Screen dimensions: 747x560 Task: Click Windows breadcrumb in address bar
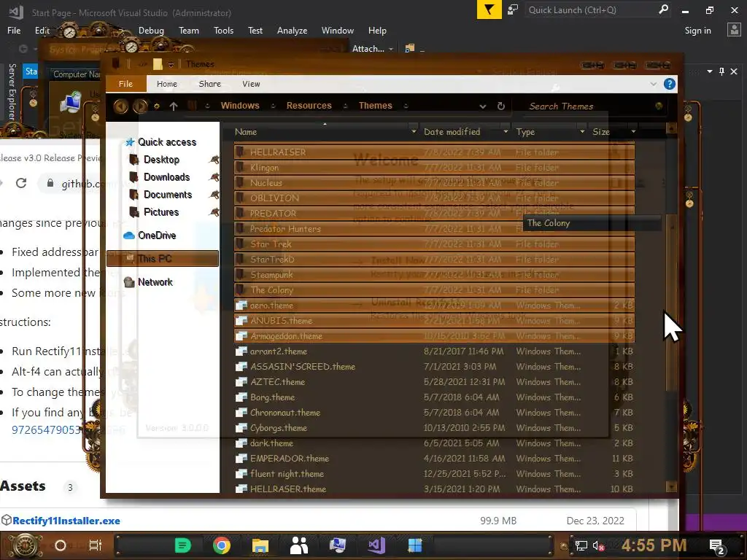point(240,106)
